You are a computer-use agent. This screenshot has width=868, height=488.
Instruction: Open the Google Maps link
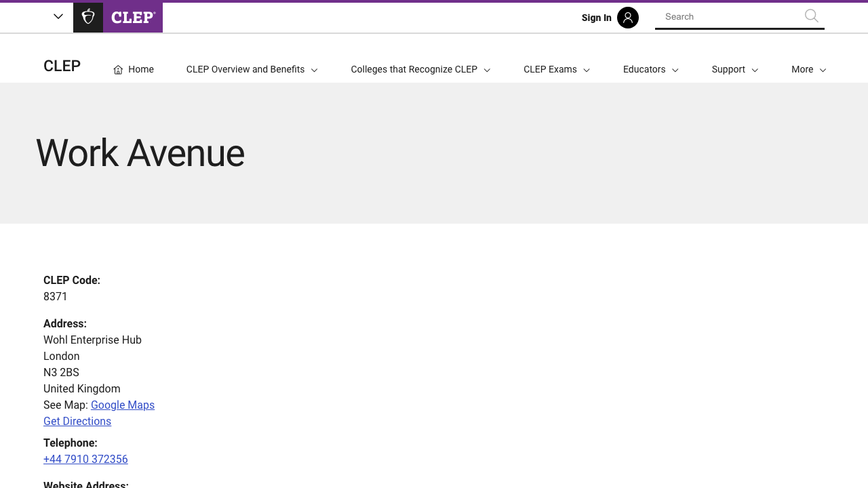(x=123, y=405)
